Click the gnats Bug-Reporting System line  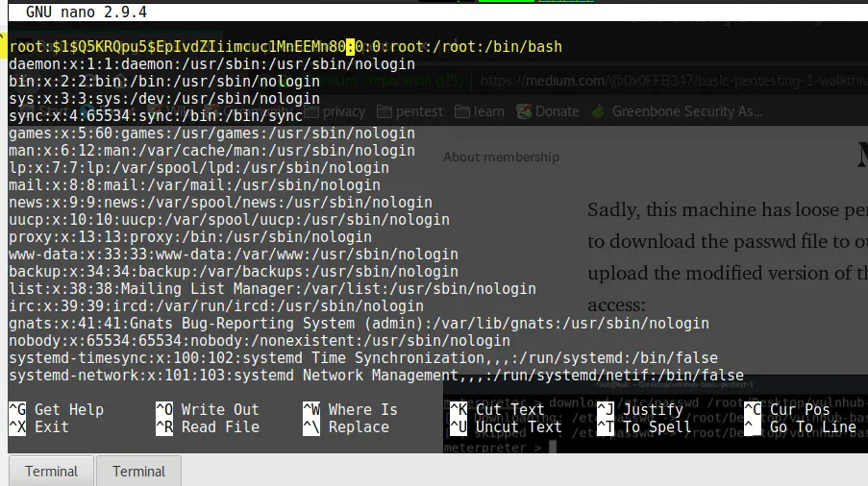[x=359, y=323]
